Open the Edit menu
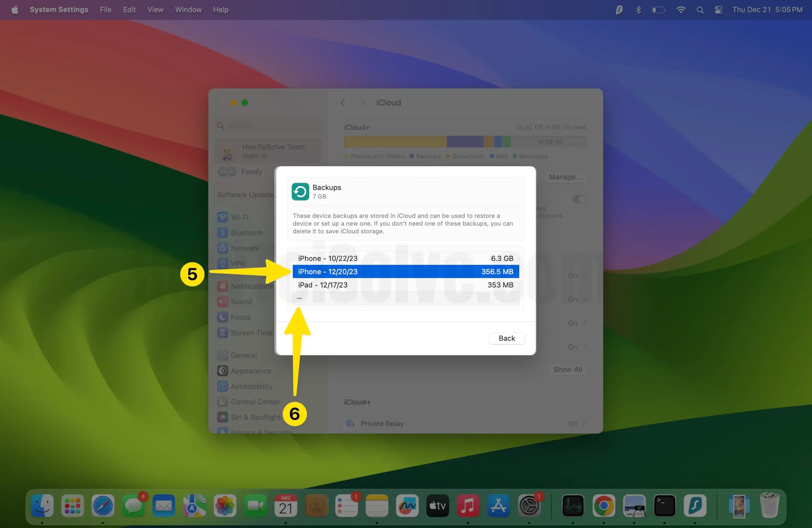 [x=129, y=10]
